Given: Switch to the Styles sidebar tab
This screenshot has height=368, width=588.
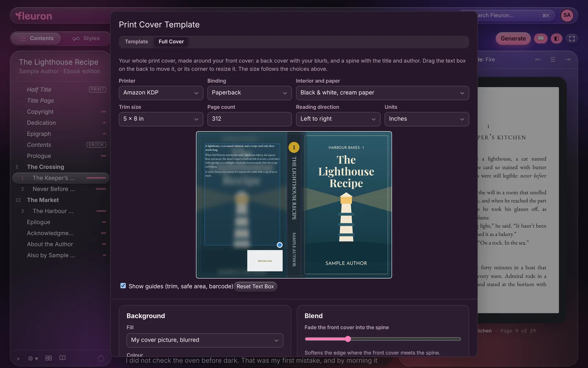Looking at the screenshot, I should tap(86, 38).
